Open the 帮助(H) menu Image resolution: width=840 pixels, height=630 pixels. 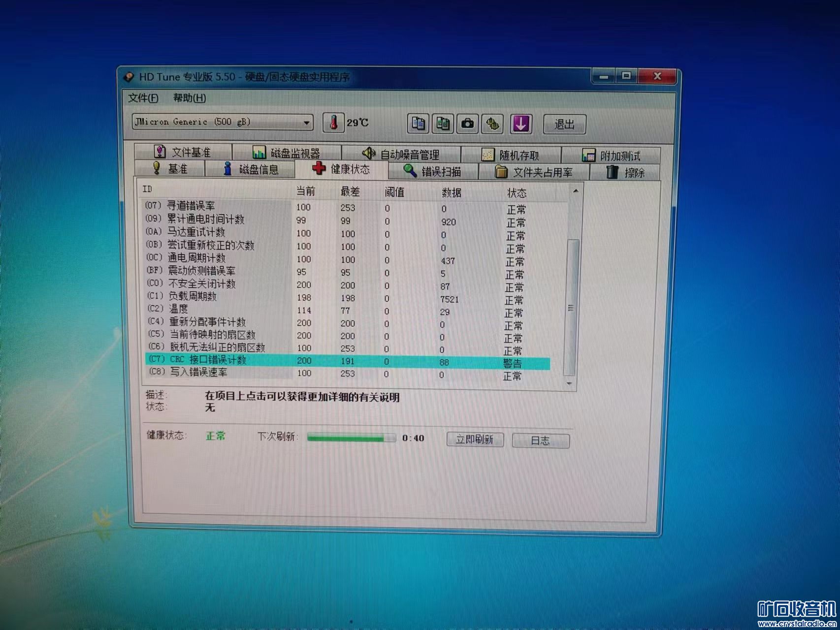(x=190, y=98)
